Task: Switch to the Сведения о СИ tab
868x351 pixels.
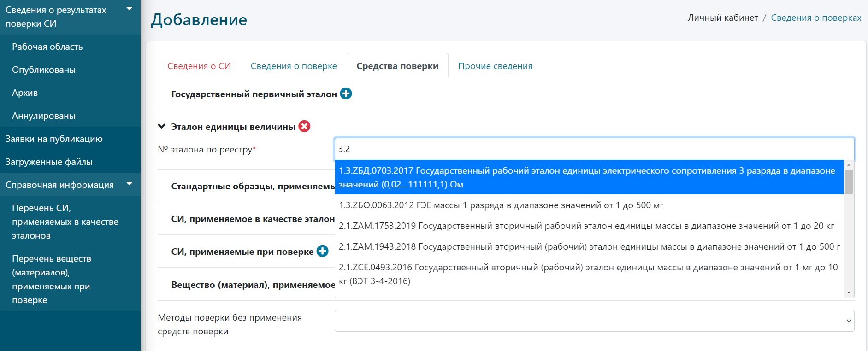Action: 199,66
